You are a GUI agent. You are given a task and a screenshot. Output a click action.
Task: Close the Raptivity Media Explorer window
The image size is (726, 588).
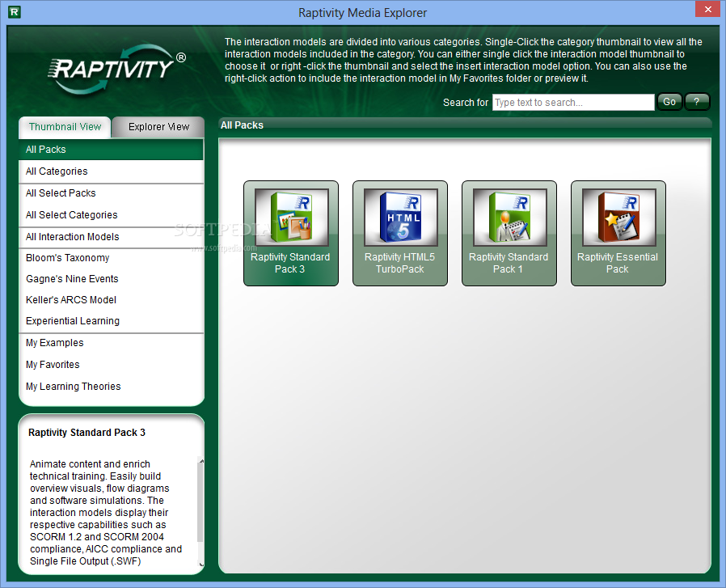708,9
